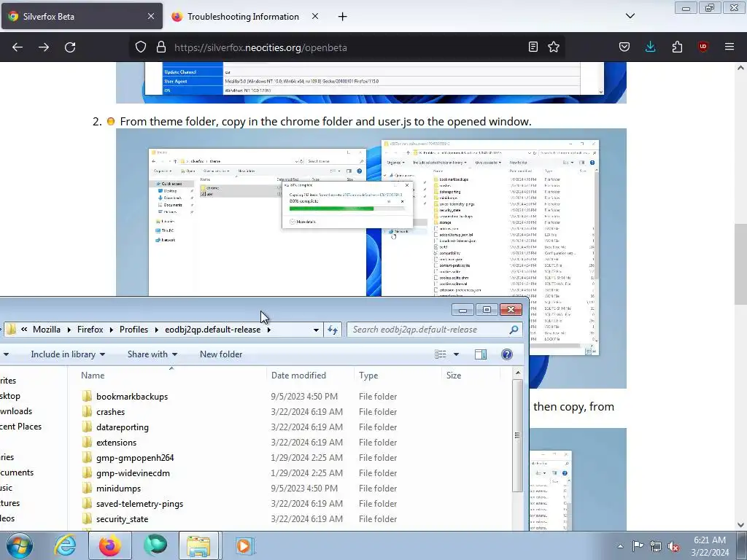
Task: Select the minidumps folder
Action: pyautogui.click(x=118, y=488)
